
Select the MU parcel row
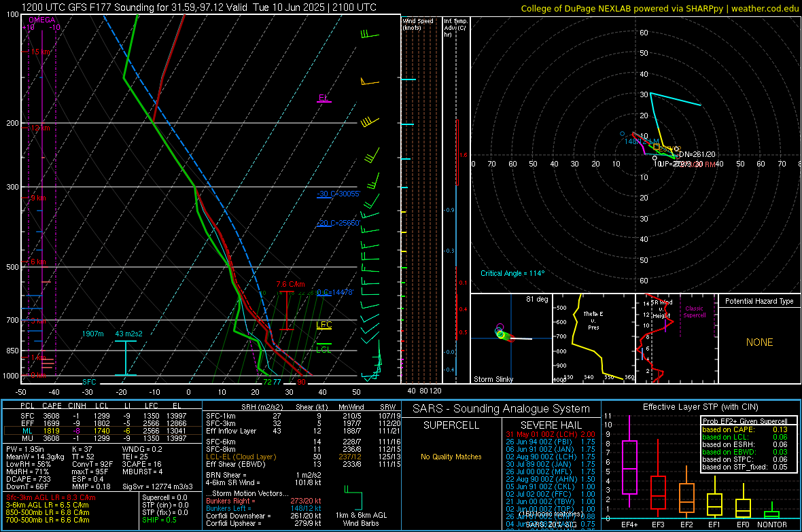pos(102,438)
